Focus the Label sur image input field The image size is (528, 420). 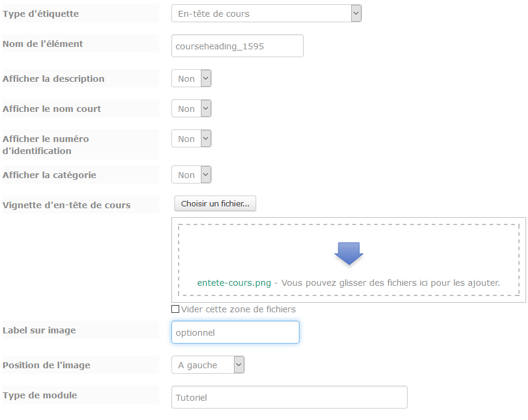pos(235,332)
